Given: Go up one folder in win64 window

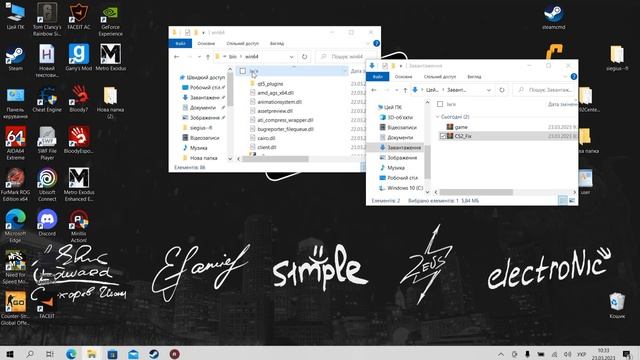Looking at the screenshot, I should (208, 57).
